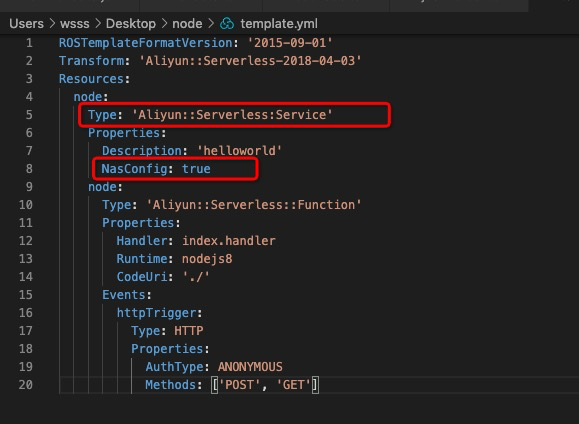Click the nested node key on line 9
This screenshot has width=579, height=424.
[x=102, y=187]
